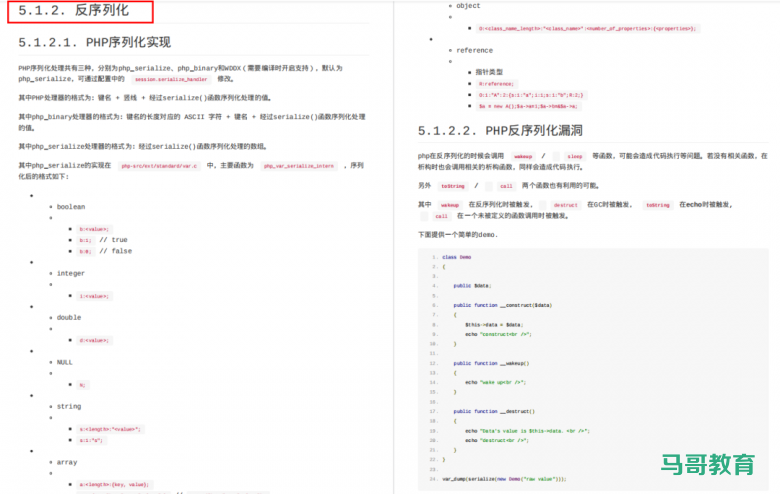Screen dimensions: 780x494
Task: Click the object list item
Action: coord(468,6)
